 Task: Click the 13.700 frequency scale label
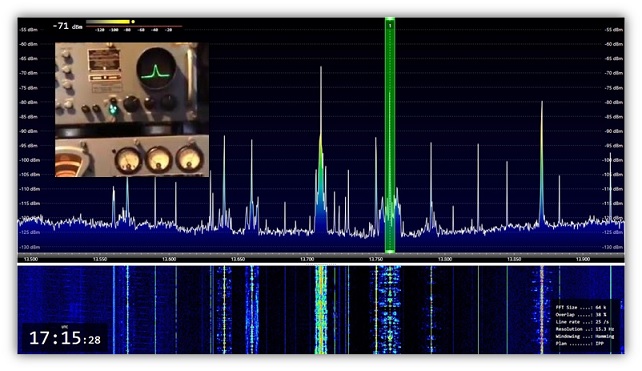[307, 259]
